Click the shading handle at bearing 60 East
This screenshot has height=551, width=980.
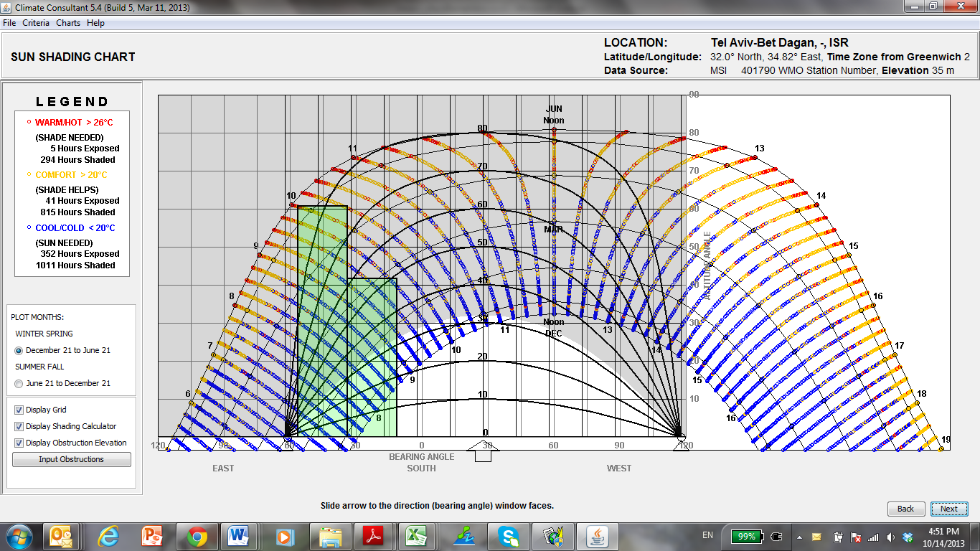tap(288, 444)
